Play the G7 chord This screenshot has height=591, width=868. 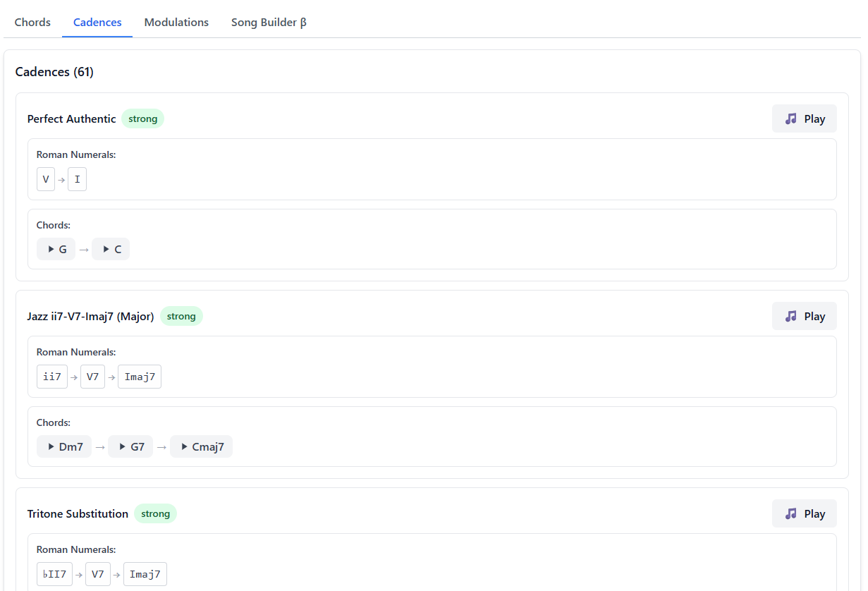tap(130, 446)
